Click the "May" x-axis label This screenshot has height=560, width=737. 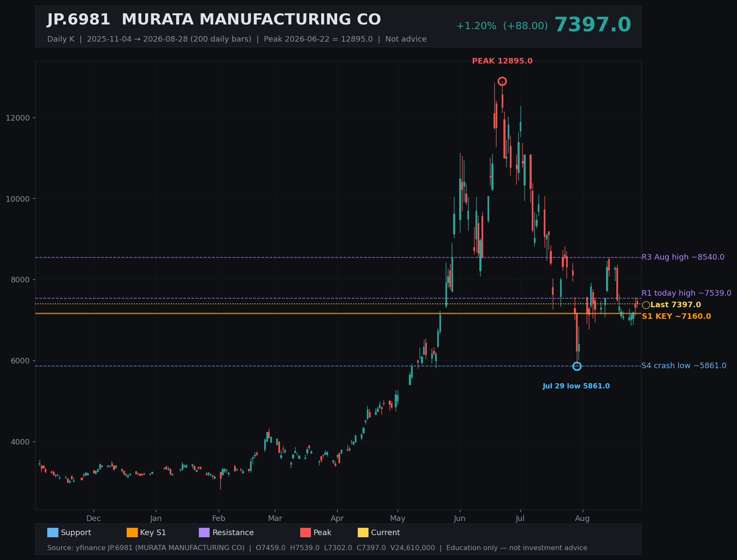(x=398, y=518)
